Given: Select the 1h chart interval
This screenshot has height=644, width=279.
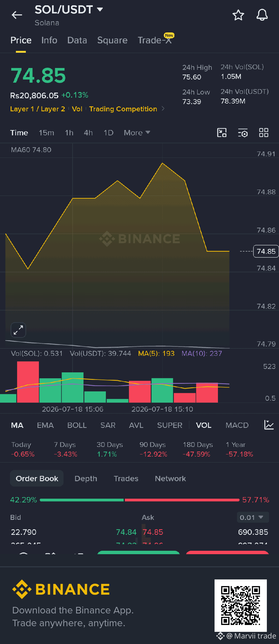Looking at the screenshot, I should pyautogui.click(x=69, y=133).
